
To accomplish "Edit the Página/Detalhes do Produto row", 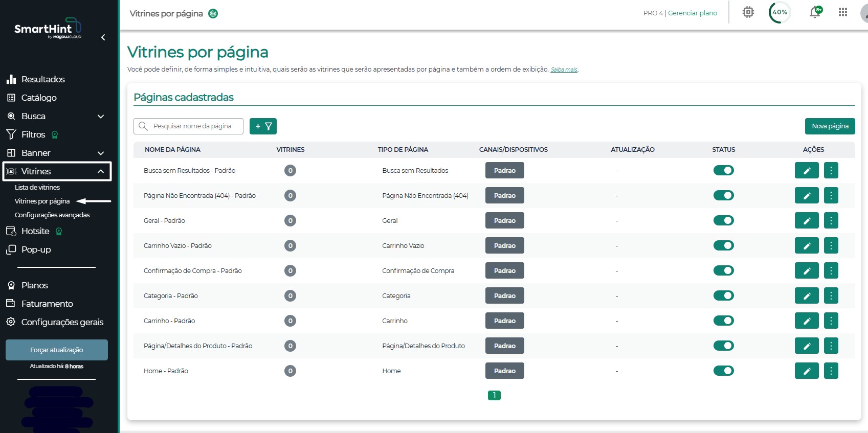I will coord(807,346).
